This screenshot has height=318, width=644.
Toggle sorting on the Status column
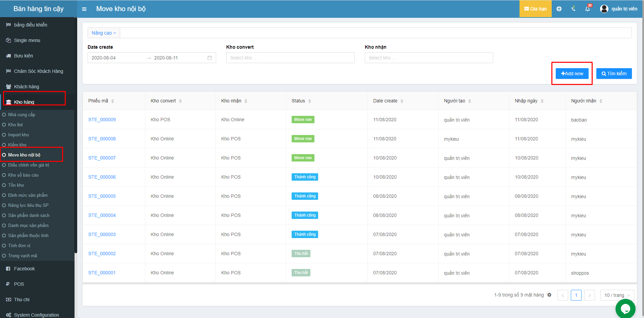309,101
